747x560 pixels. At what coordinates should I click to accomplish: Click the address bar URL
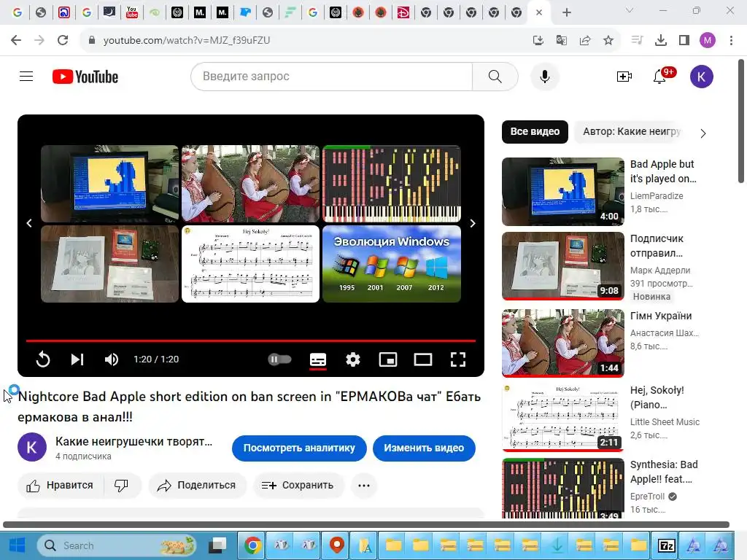[187, 40]
